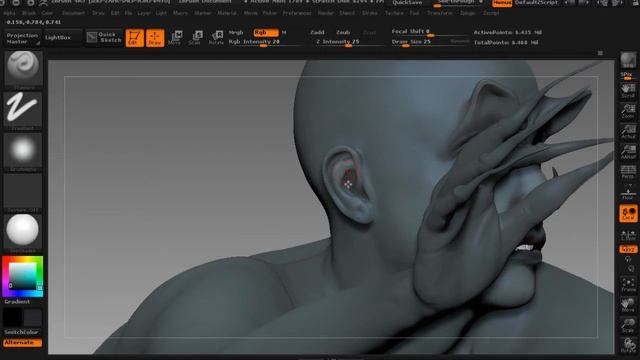This screenshot has height=360, width=640.
Task: Toggle Local transformations button
Action: (628, 214)
